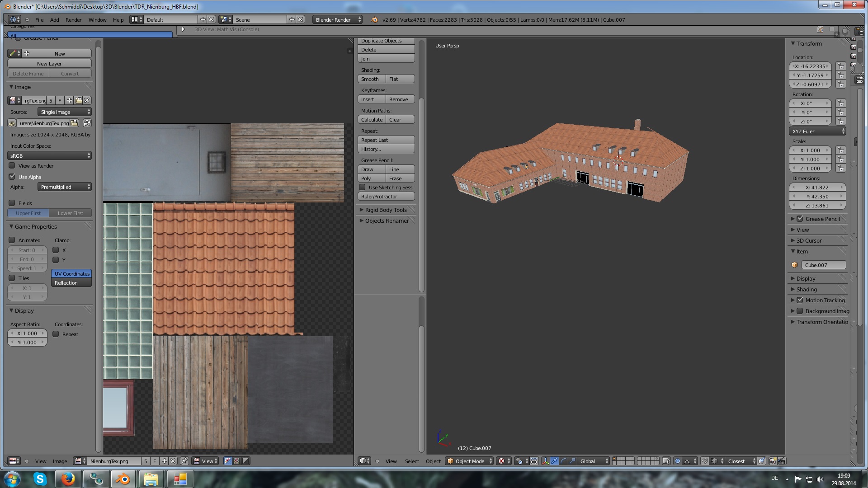Enable View as Render checkbox

[12, 166]
